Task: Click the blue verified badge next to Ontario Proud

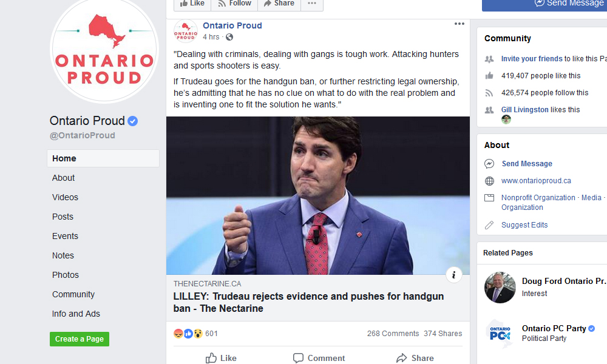Action: (x=132, y=121)
